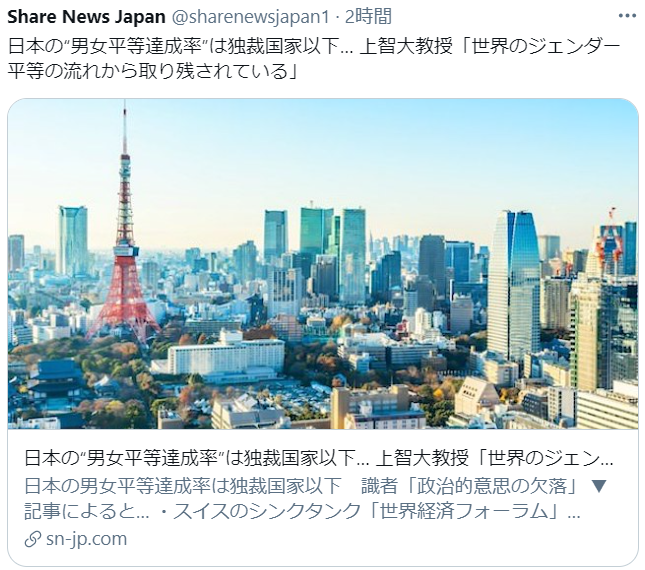Click the quoted 世界のジェンダー text in tweet
Viewport: 645px width, 570px height.
541,46
